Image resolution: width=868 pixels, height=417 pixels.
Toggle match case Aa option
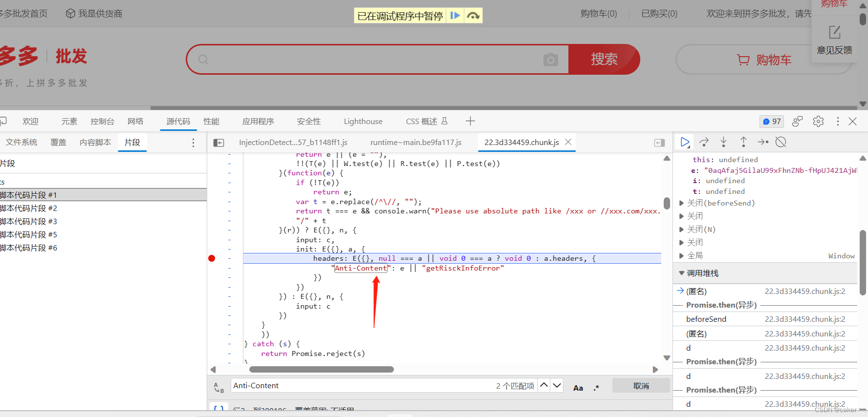pos(578,388)
